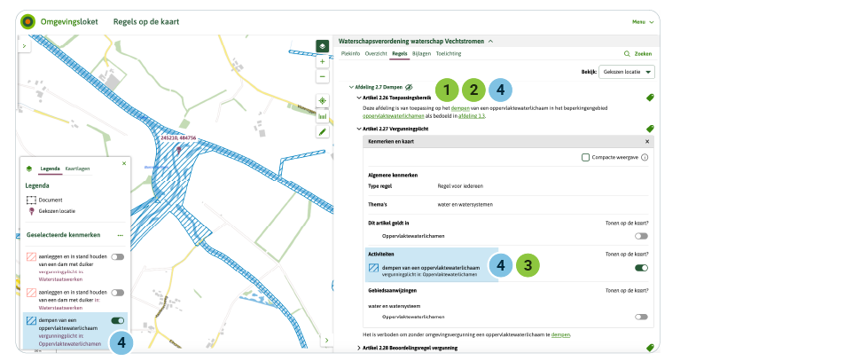Zoom in on the map
Image resolution: width=868 pixels, height=361 pixels.
[322, 62]
